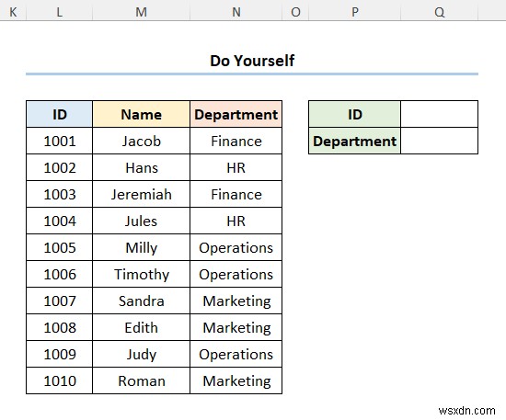Select column O header
Image resolution: width=506 pixels, height=420 pixels.
pos(295,12)
